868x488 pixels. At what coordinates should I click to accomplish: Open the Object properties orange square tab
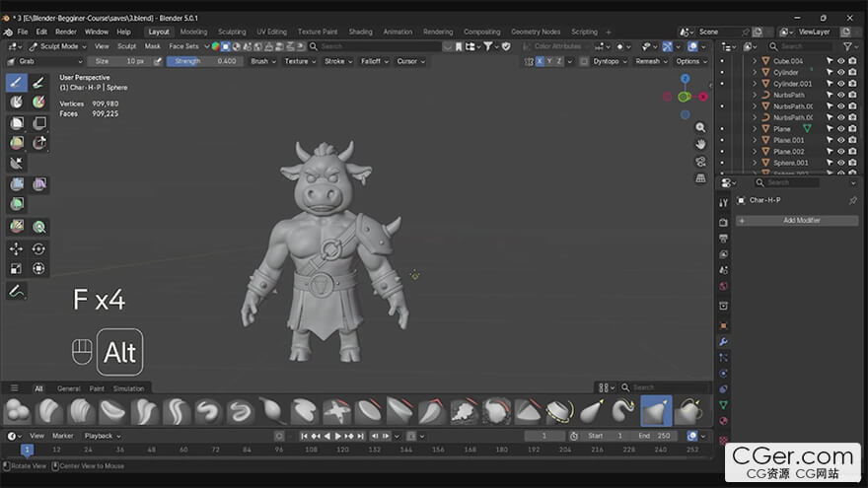pyautogui.click(x=723, y=326)
